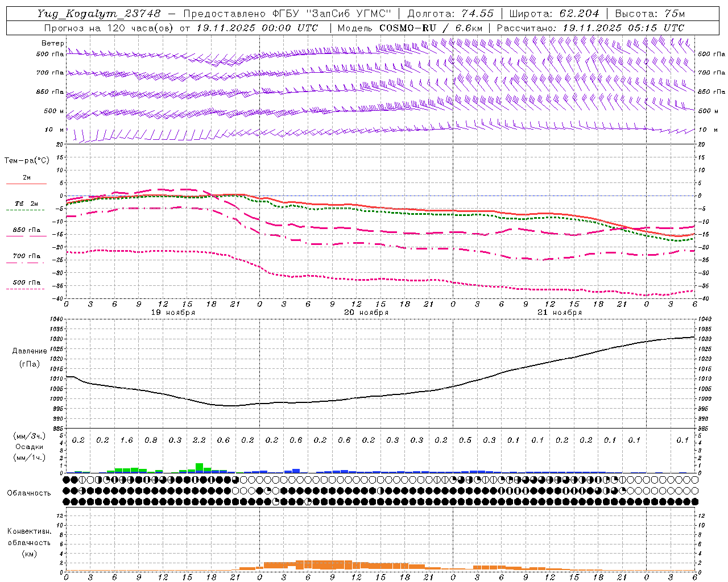
Task: Click the 1.6 three-hour precipitation value
Action: coord(126,440)
